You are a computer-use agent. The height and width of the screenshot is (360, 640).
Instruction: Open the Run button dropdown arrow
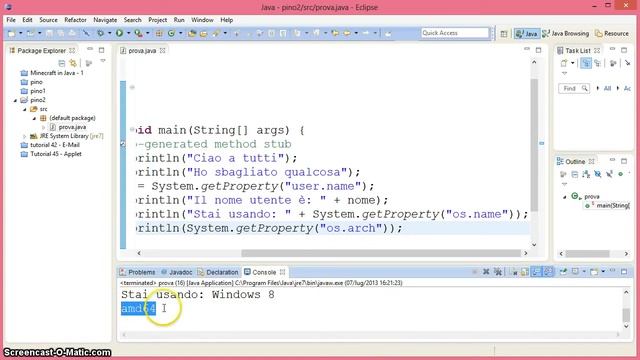[128, 33]
